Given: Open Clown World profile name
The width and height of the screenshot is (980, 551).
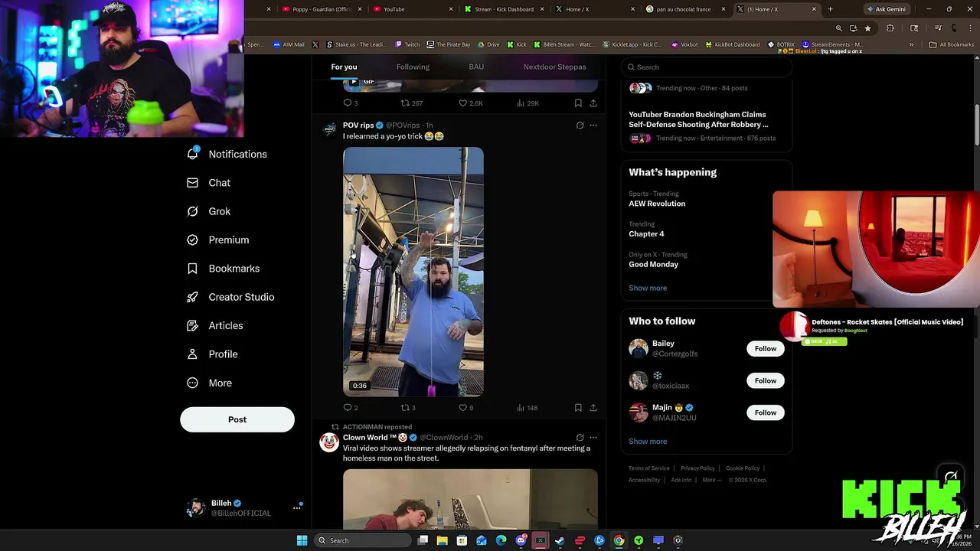Looking at the screenshot, I should [369, 438].
